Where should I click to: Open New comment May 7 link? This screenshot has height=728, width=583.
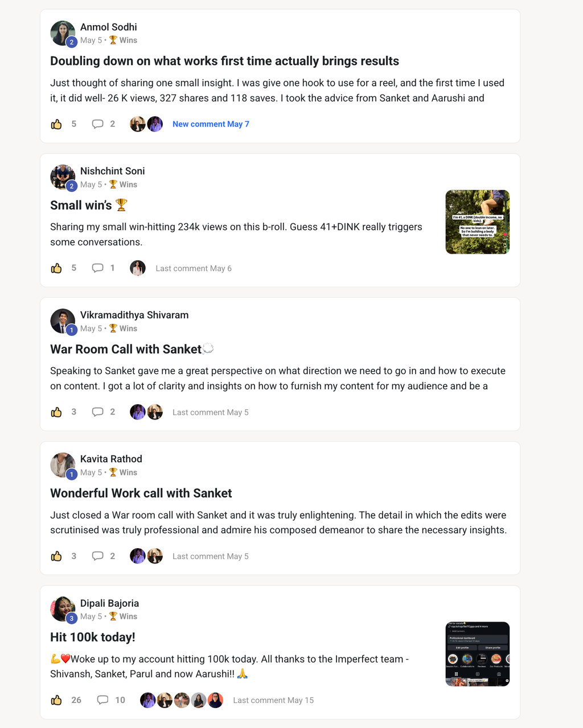click(x=211, y=124)
